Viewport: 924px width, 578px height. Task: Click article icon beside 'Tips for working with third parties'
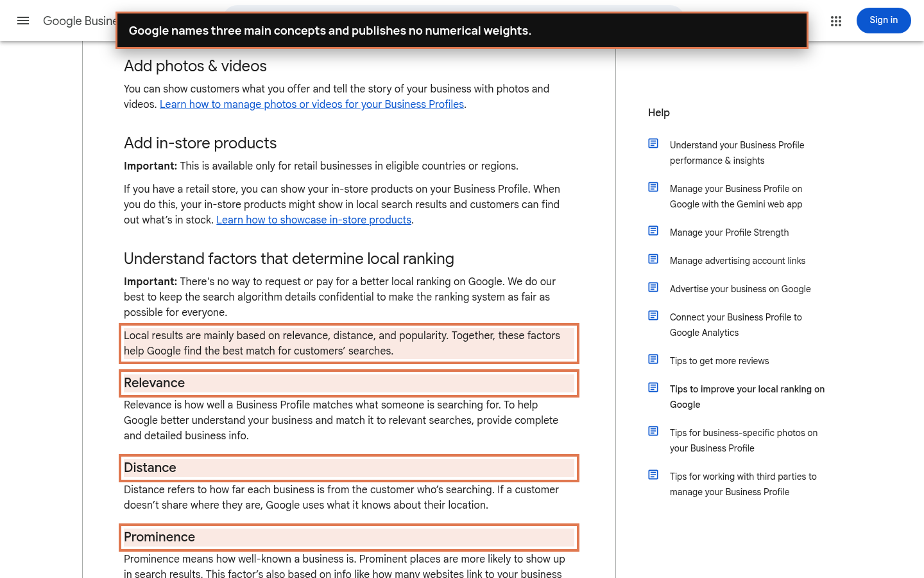653,475
